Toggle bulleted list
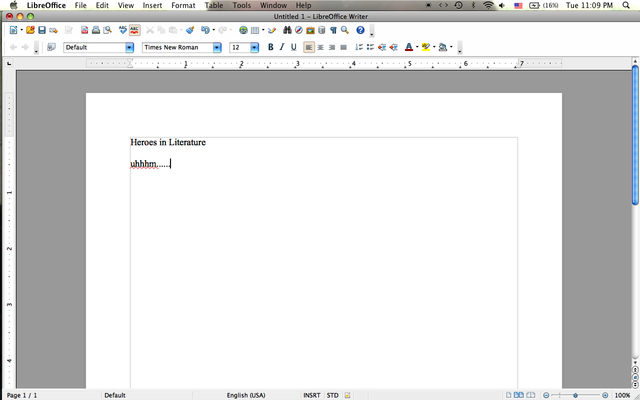The width and height of the screenshot is (640, 400). pos(370,47)
